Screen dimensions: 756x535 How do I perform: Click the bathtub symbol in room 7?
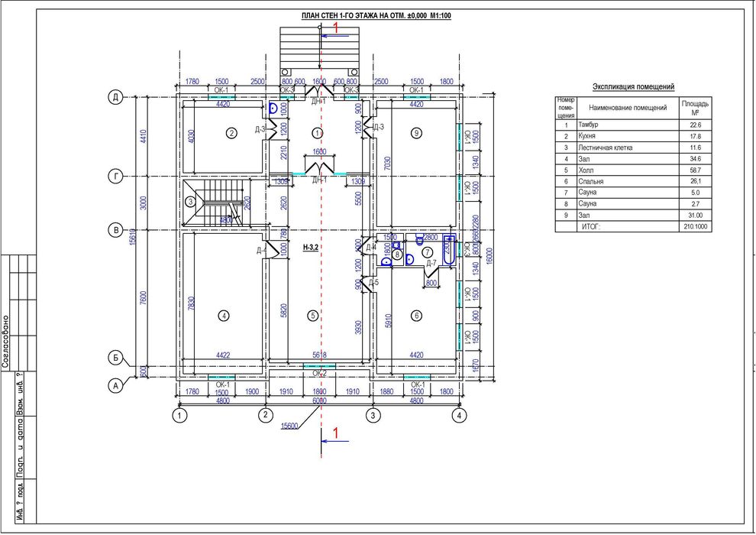(x=449, y=249)
